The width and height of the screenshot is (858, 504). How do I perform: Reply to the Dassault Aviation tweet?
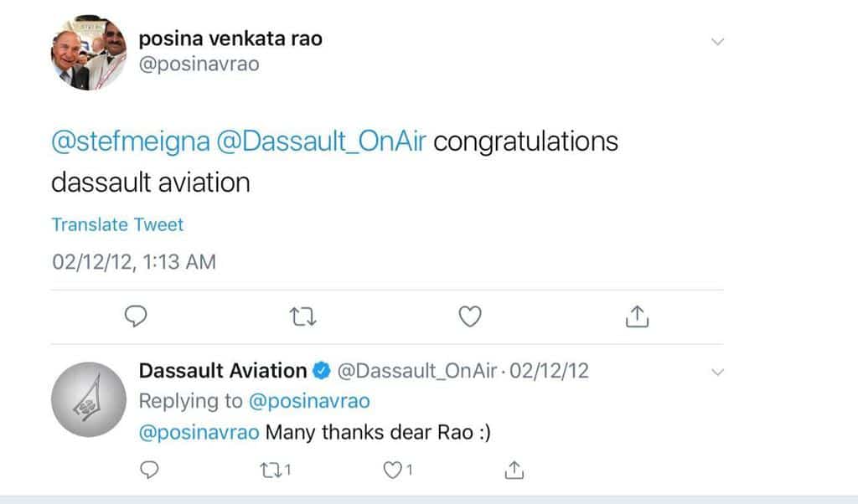click(x=149, y=470)
